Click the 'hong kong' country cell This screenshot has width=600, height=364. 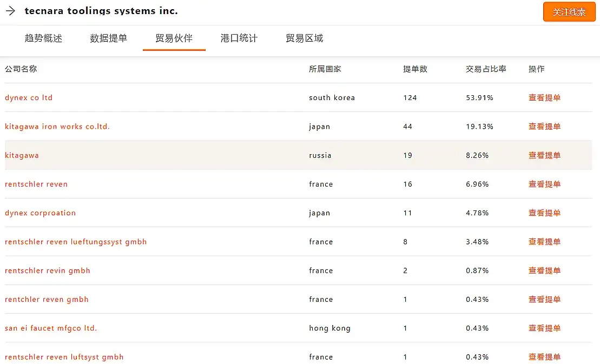(x=329, y=328)
